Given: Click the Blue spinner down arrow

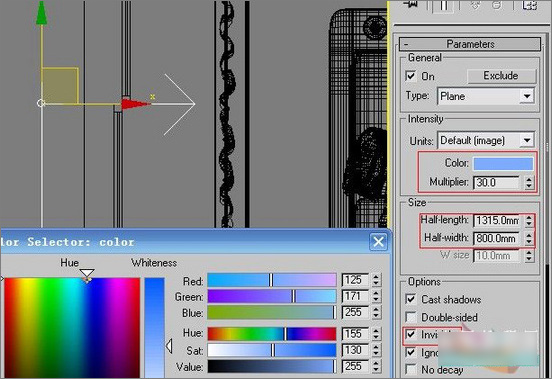Looking at the screenshot, I should coord(376,316).
